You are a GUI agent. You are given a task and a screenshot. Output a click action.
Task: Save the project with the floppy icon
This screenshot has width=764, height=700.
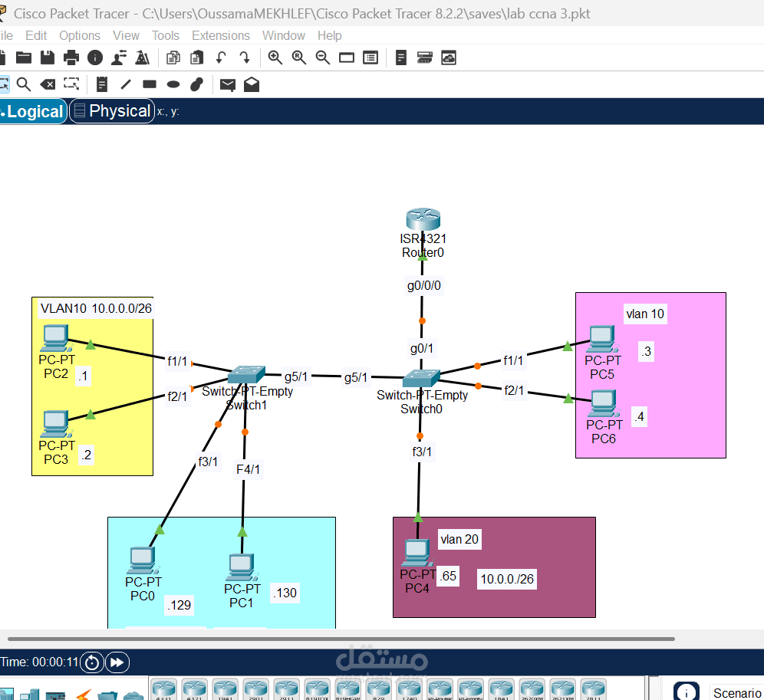(48, 58)
